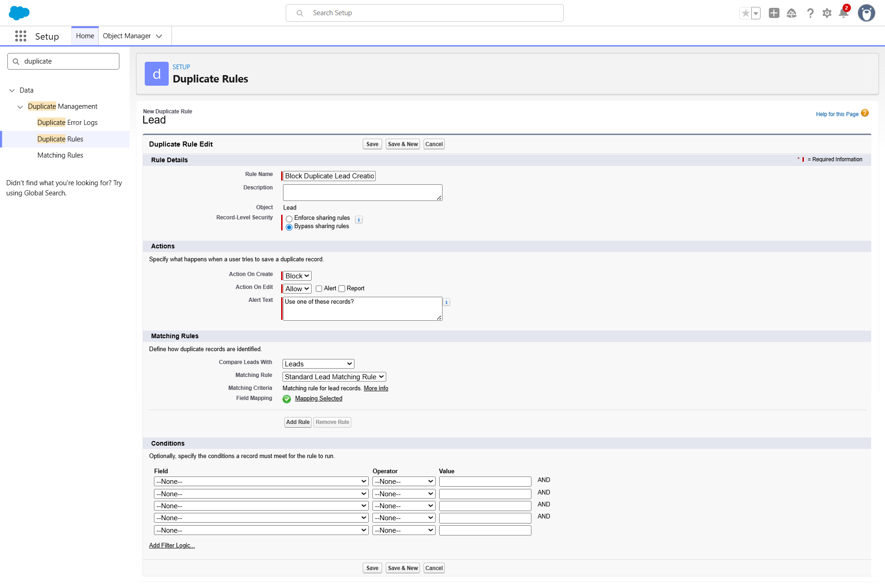
Task: Open the Matching Rule dropdown
Action: 334,377
